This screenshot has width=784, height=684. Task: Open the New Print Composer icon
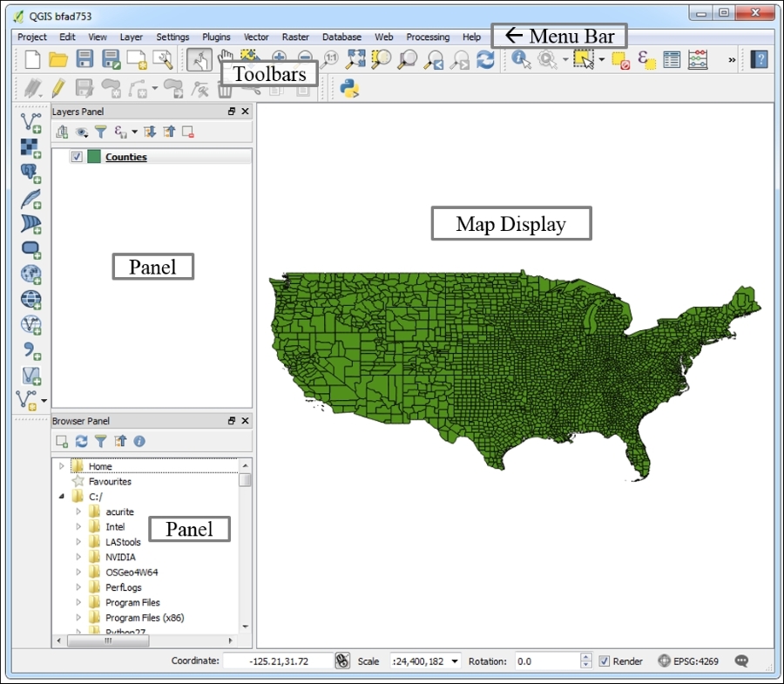pos(137,59)
